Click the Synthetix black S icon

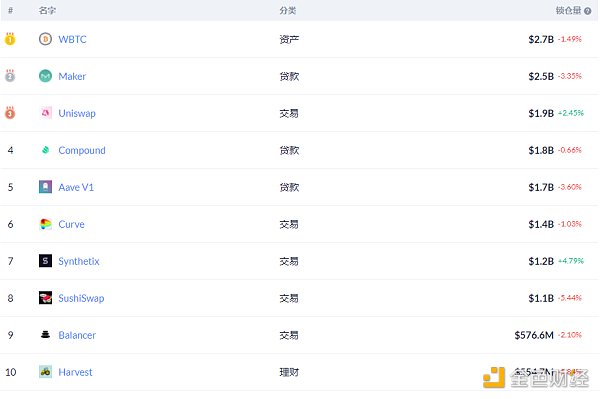pos(45,261)
